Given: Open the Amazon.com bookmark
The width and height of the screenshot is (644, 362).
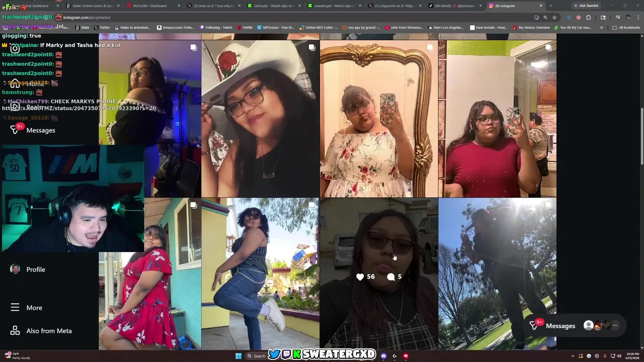Looking at the screenshot, I should point(176,28).
